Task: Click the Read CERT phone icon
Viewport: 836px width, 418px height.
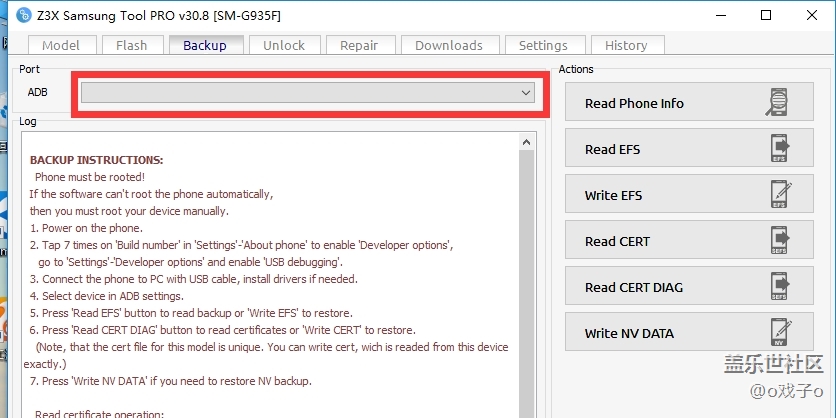Action: pyautogui.click(x=779, y=241)
